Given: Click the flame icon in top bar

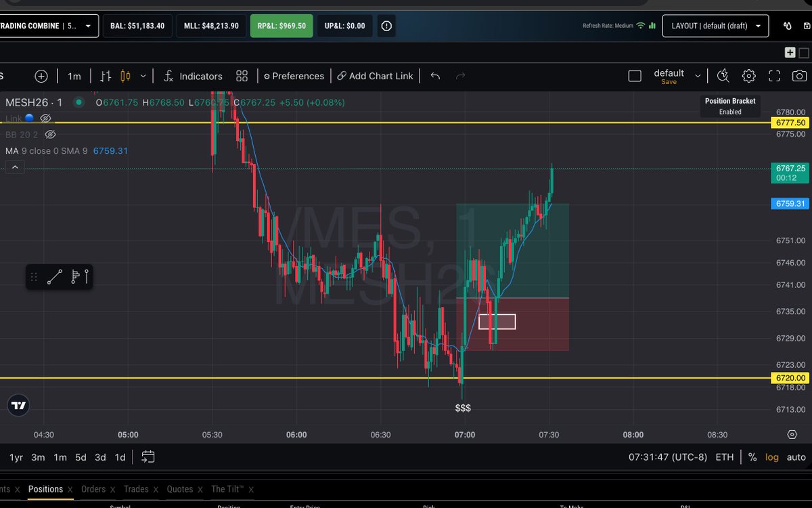Looking at the screenshot, I should (787, 26).
